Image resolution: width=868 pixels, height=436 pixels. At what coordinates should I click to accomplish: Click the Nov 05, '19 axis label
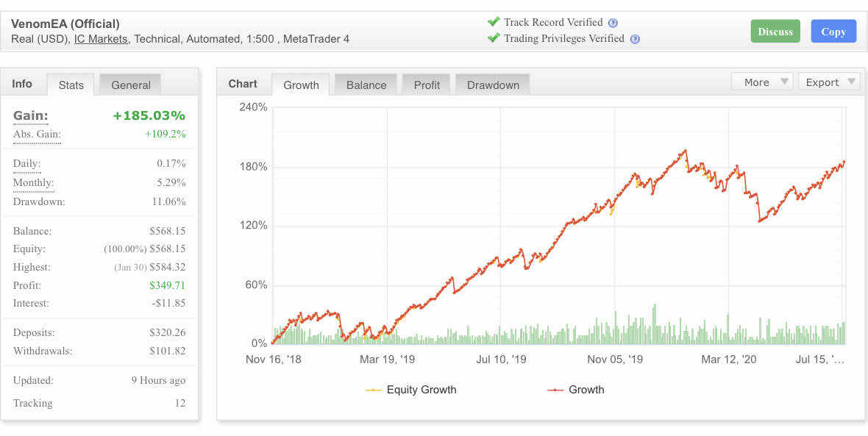(x=615, y=359)
